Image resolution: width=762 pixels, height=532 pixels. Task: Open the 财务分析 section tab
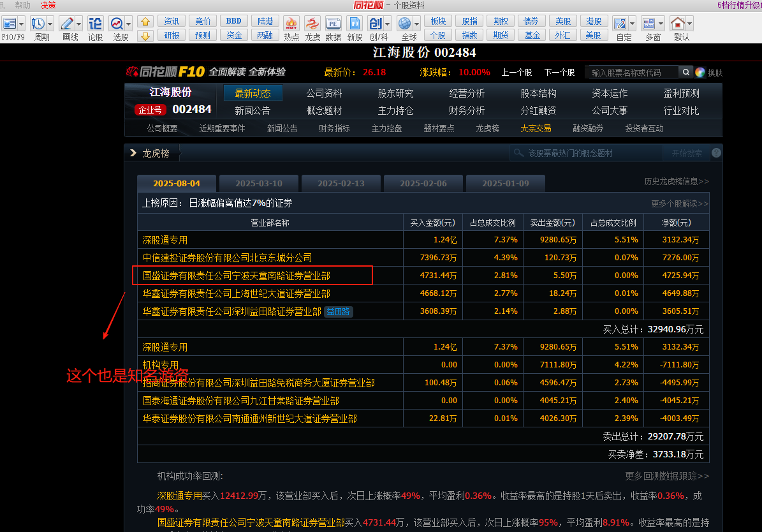pyautogui.click(x=467, y=111)
